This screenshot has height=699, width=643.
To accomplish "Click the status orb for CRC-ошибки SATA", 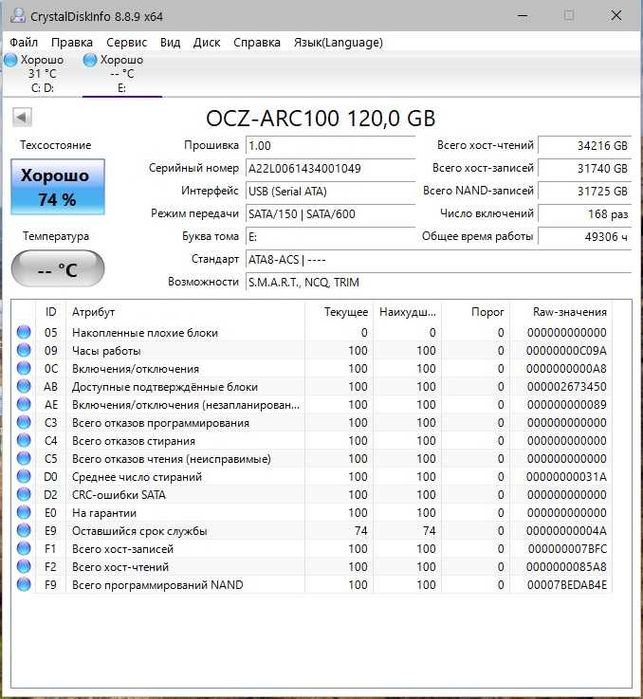I will 24,494.
